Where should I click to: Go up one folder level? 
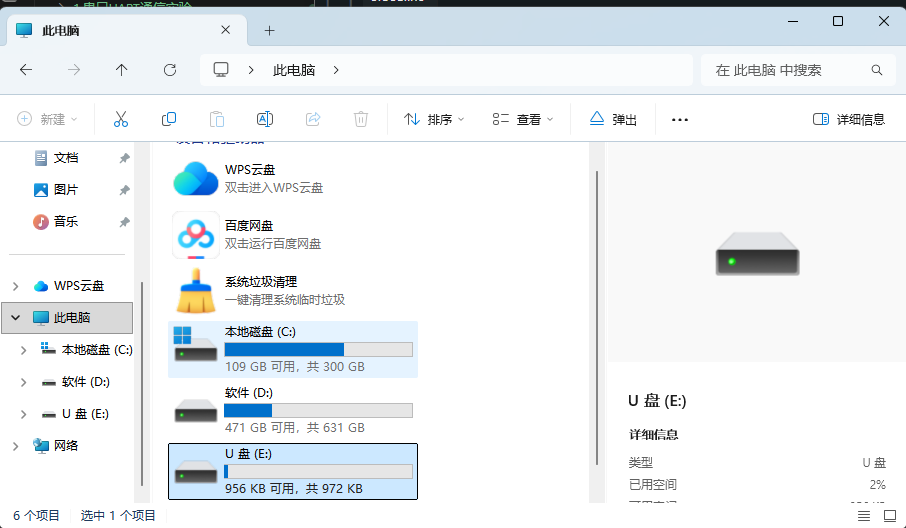(x=121, y=70)
